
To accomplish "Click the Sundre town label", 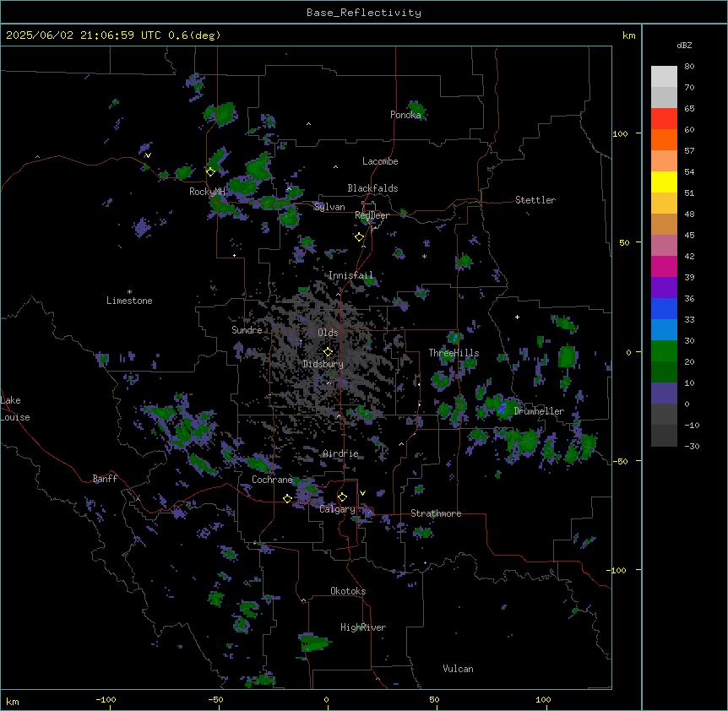I will [247, 330].
